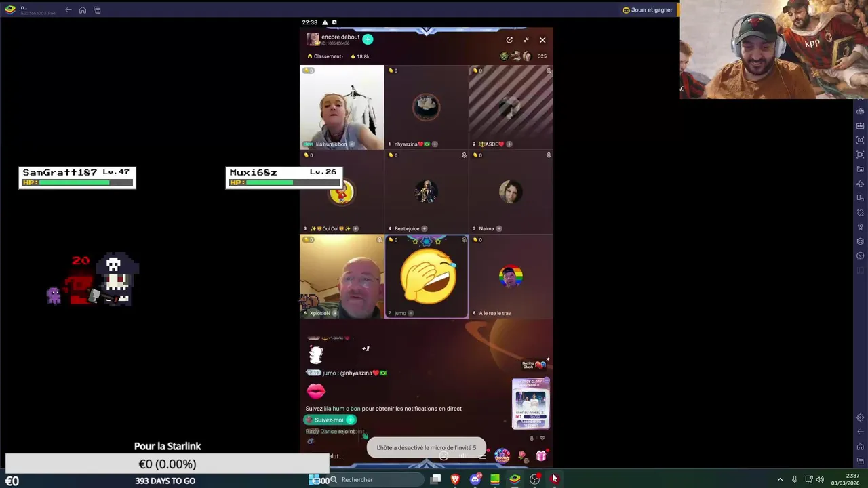Open the pink gift box icon

[541, 456]
